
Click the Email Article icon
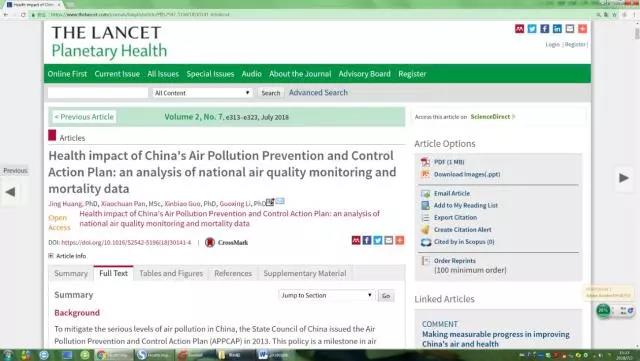pyautogui.click(x=425, y=194)
